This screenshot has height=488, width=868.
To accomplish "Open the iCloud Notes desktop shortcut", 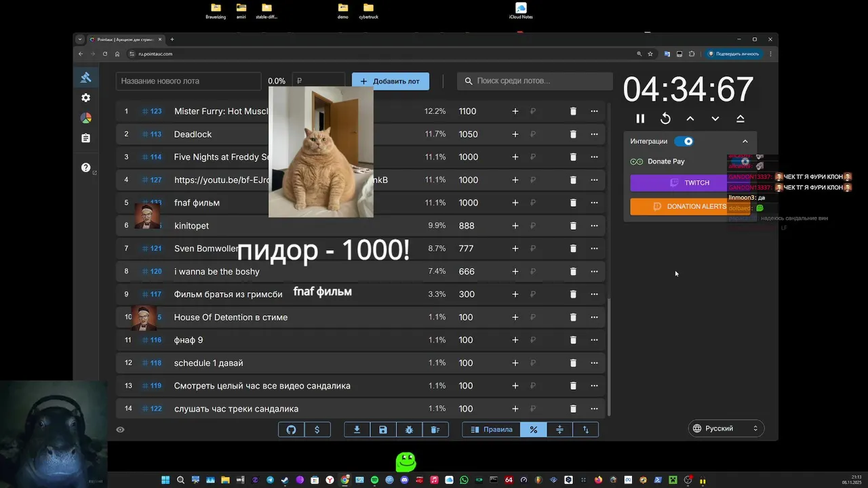I will click(x=521, y=11).
